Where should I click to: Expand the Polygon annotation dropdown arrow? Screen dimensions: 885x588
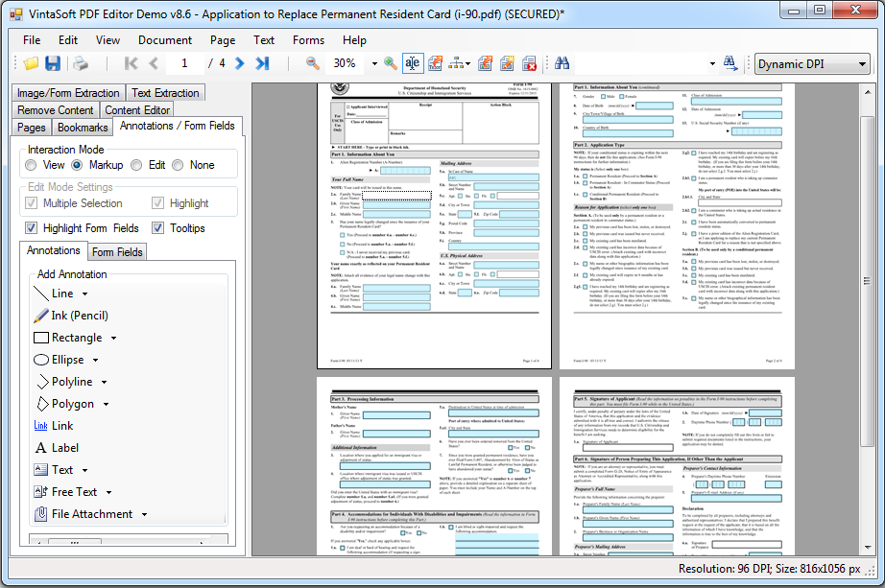click(106, 404)
